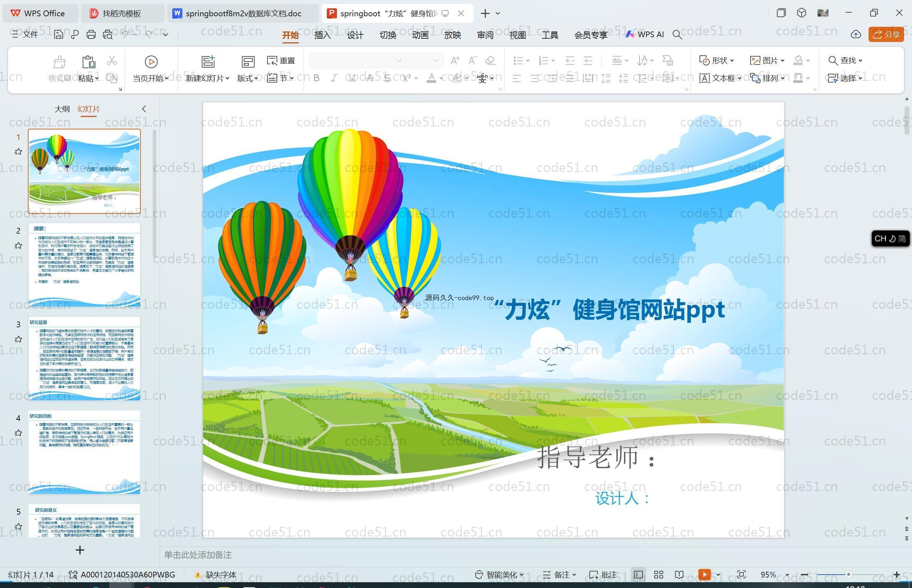Open the View (视图) ribbon tab
912x588 pixels.
[x=518, y=35]
